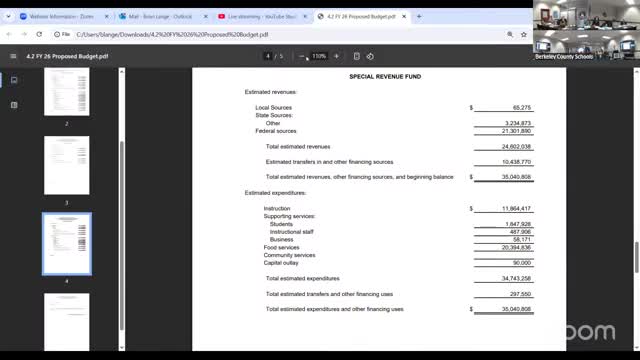Click the SPECIAL REVENUE FUND heading
The width and height of the screenshot is (640, 360).
[385, 76]
